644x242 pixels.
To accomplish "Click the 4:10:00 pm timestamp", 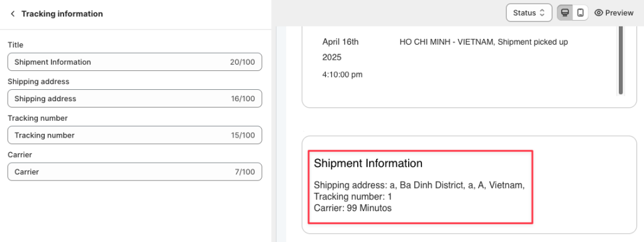I will tap(342, 75).
